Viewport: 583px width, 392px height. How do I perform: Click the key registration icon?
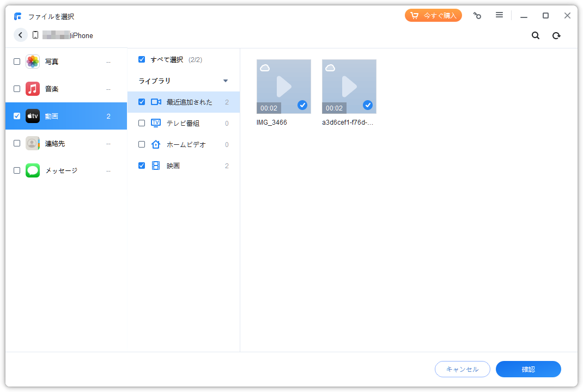click(x=477, y=15)
